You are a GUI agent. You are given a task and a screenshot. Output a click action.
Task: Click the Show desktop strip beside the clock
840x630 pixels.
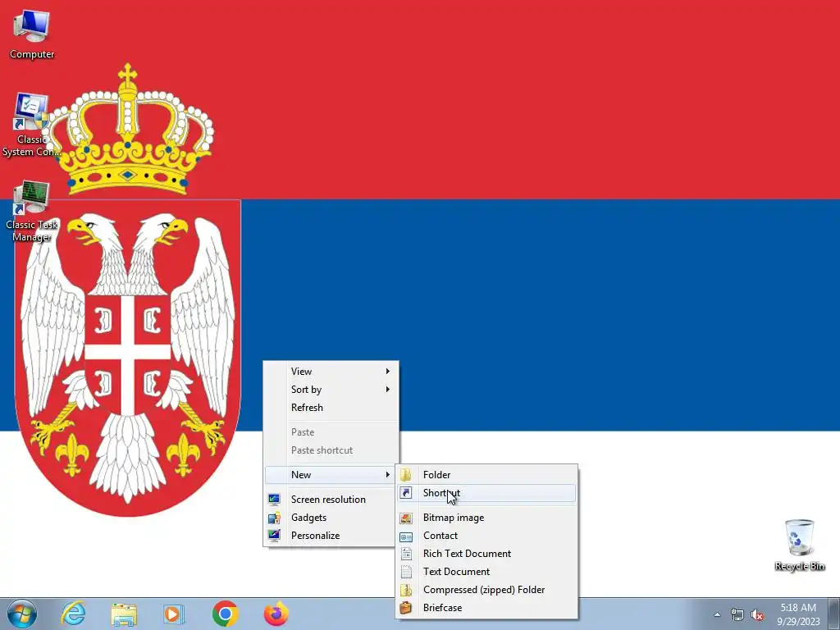click(833, 614)
